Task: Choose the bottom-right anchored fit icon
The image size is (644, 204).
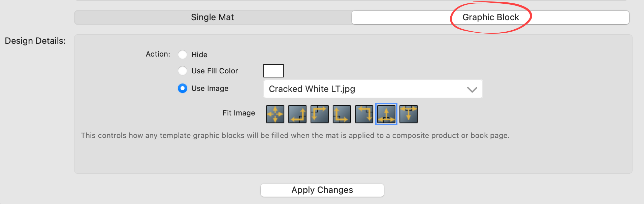Action: (297, 114)
